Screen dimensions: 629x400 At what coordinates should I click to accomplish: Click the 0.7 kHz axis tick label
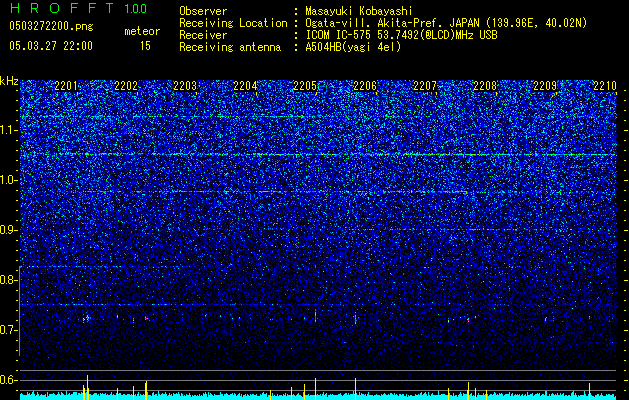[9, 330]
